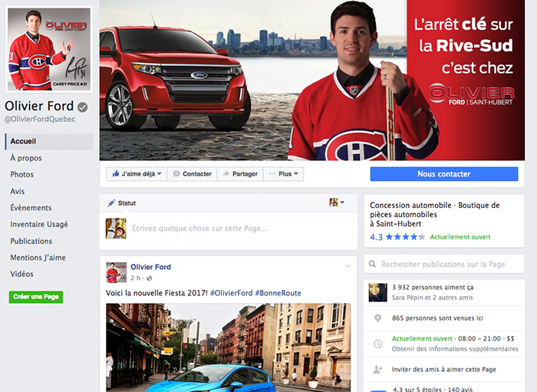
Task: Open the J'aime déjà dropdown
Action: pos(137,174)
